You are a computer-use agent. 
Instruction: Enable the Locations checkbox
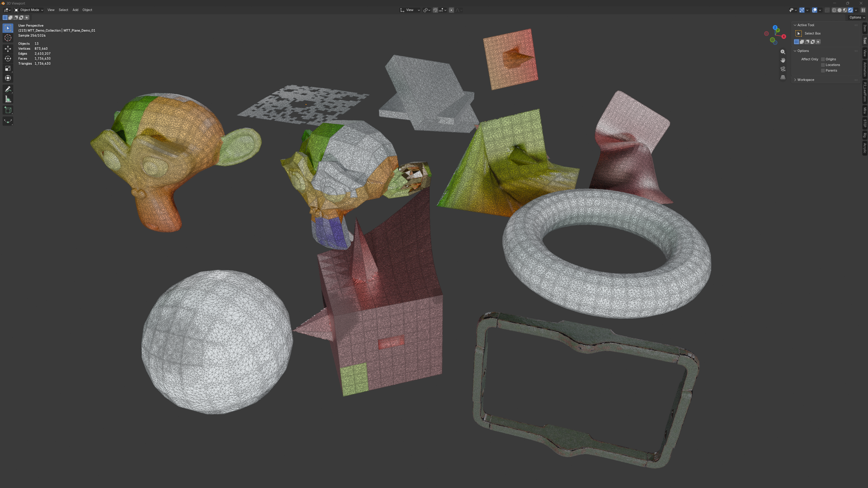(823, 65)
